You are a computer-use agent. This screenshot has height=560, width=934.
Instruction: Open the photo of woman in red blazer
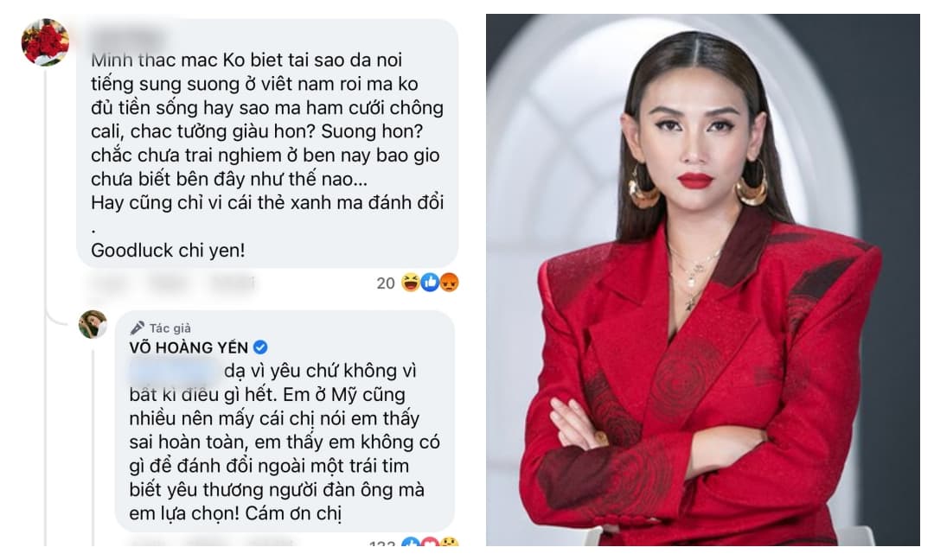(x=703, y=280)
